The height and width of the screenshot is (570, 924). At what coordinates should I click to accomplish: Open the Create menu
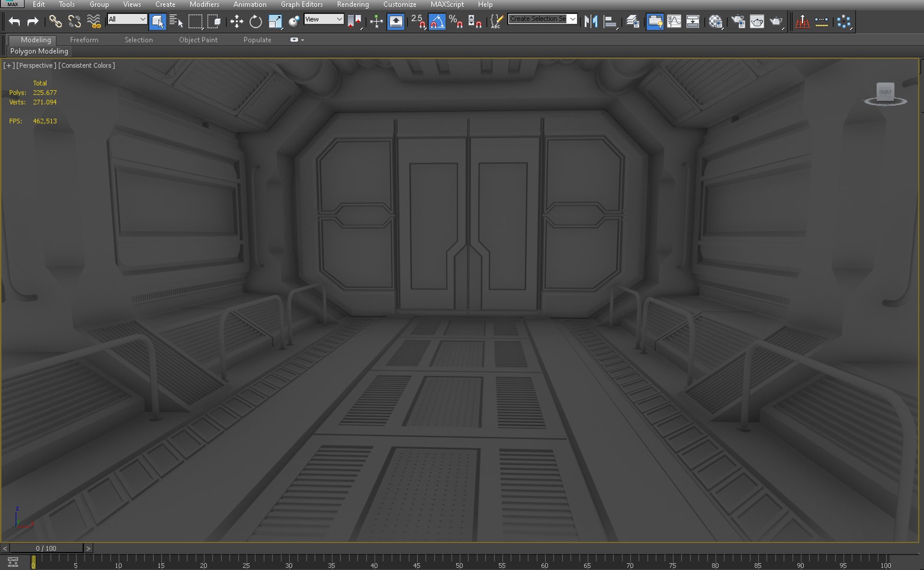(165, 4)
